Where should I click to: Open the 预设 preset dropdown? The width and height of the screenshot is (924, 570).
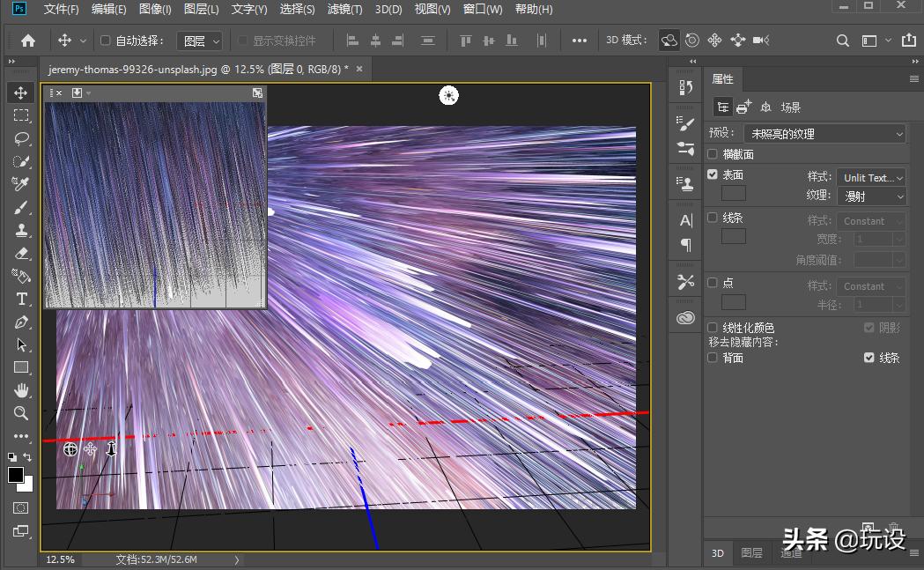824,134
